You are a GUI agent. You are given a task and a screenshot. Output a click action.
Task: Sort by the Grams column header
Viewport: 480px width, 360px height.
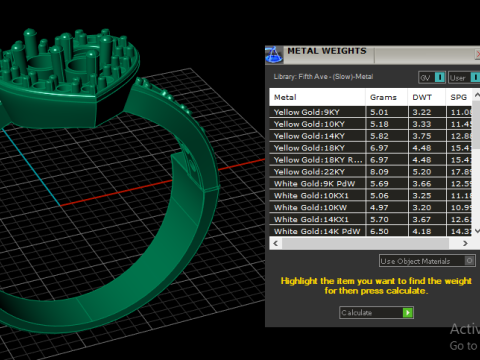(x=387, y=97)
